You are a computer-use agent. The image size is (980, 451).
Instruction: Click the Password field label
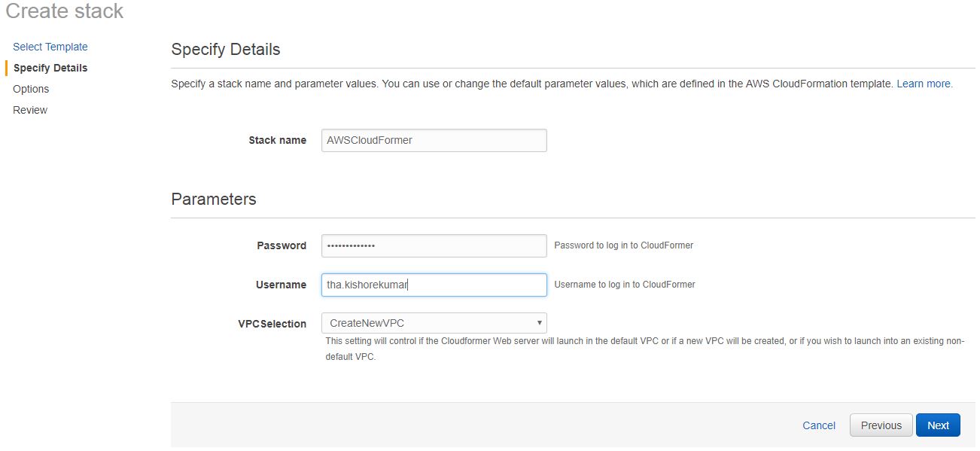(x=282, y=245)
